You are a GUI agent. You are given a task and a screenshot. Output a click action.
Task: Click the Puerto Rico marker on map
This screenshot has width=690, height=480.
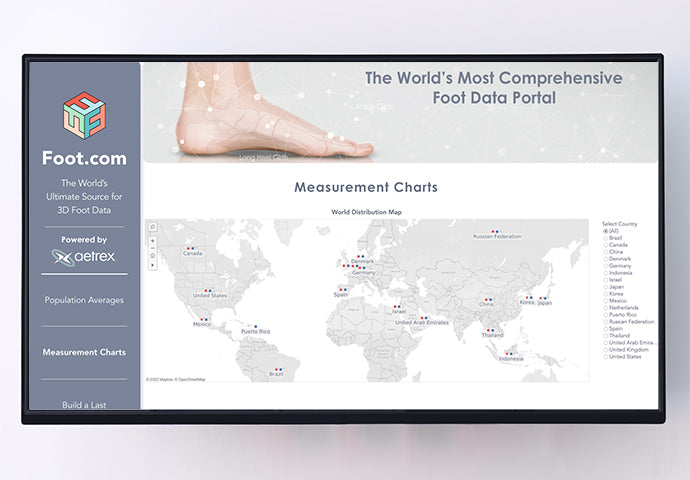pyautogui.click(x=256, y=327)
